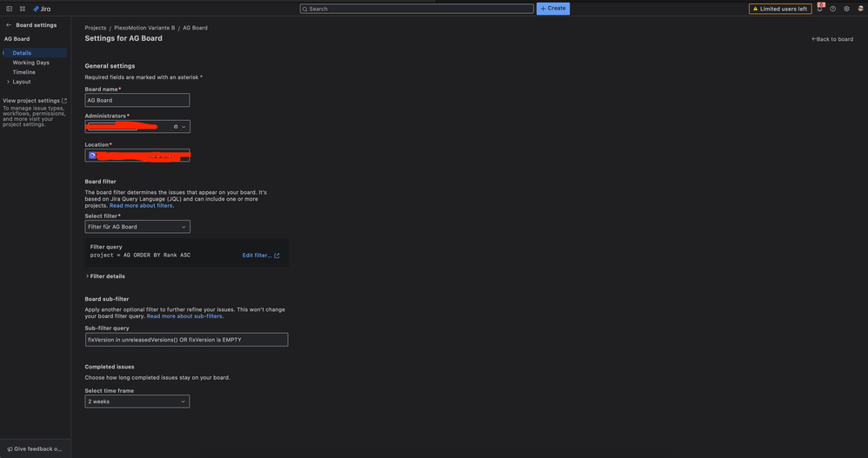Open Timeline settings
Screen dimensions: 868x458
[23, 72]
